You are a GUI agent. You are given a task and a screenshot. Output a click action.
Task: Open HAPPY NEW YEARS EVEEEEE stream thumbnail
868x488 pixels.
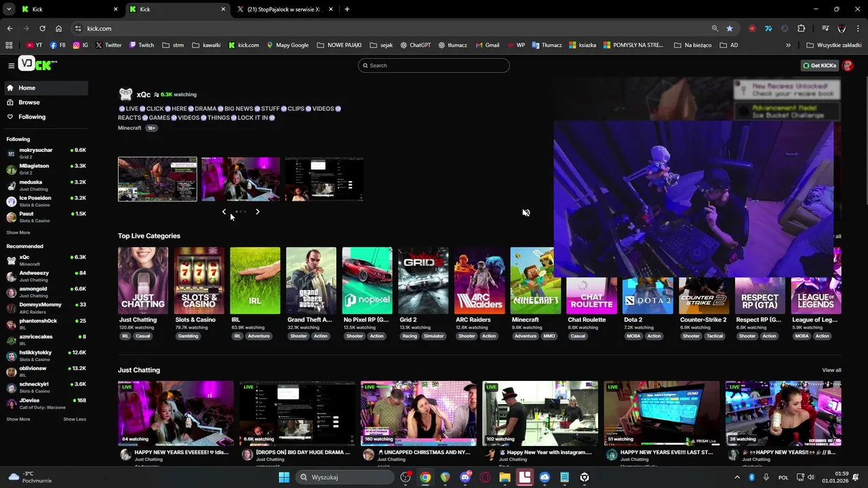pyautogui.click(x=176, y=413)
